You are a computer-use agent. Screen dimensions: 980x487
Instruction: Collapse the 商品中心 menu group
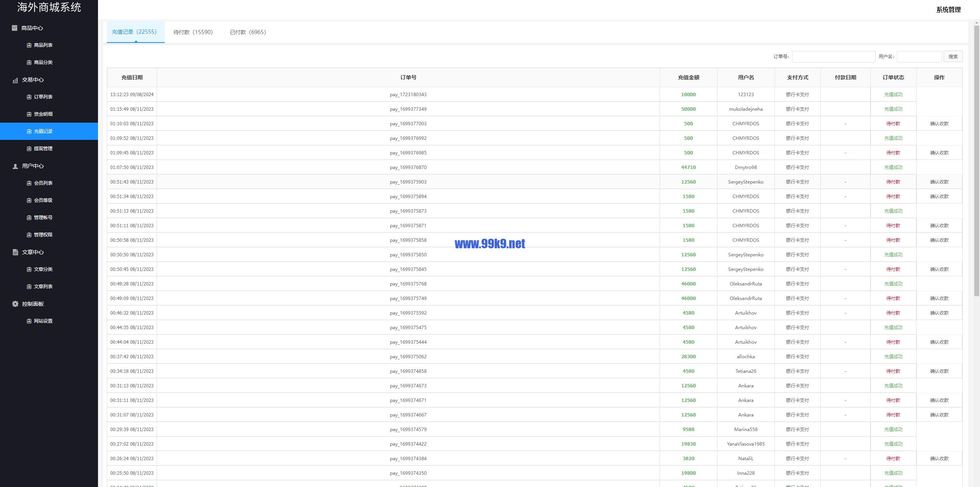point(49,28)
